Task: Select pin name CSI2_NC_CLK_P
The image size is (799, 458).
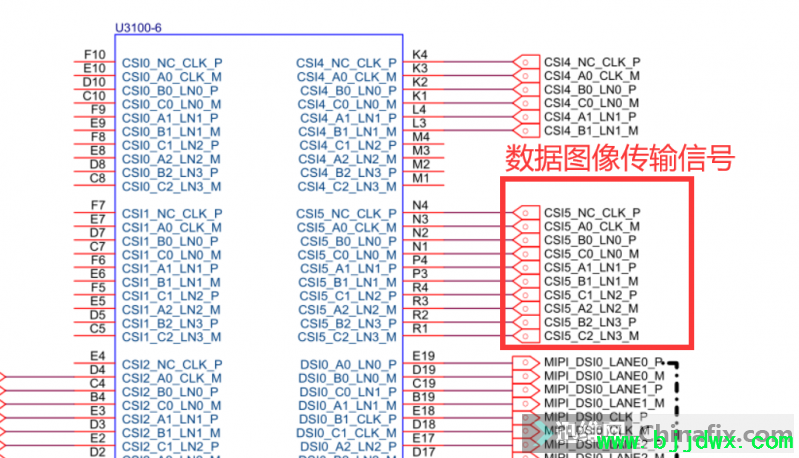Action: pos(172,365)
